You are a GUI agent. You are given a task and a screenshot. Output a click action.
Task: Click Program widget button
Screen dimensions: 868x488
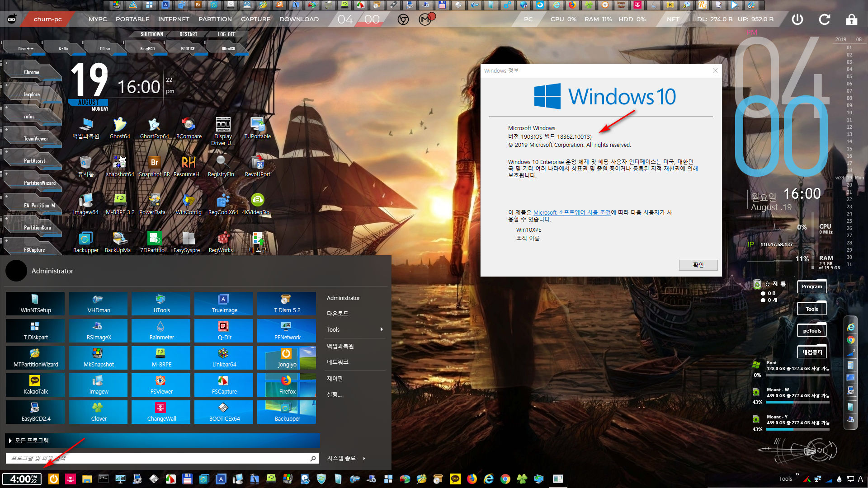point(812,286)
